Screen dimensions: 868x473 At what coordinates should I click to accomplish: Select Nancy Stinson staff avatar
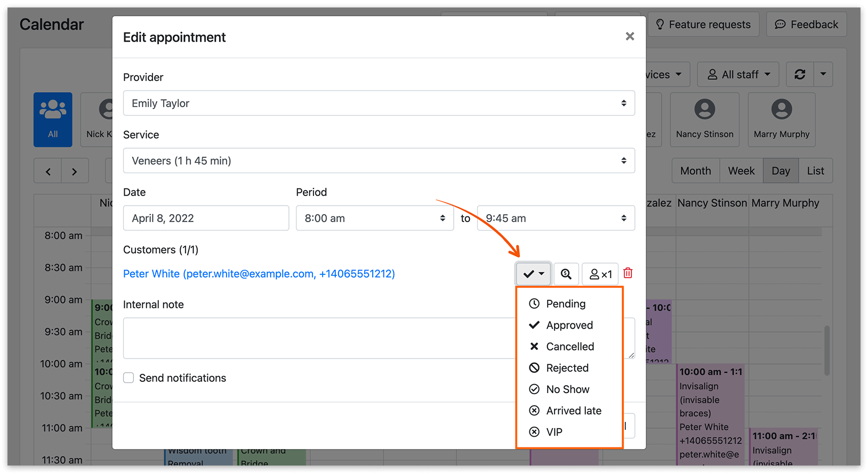coord(704,119)
